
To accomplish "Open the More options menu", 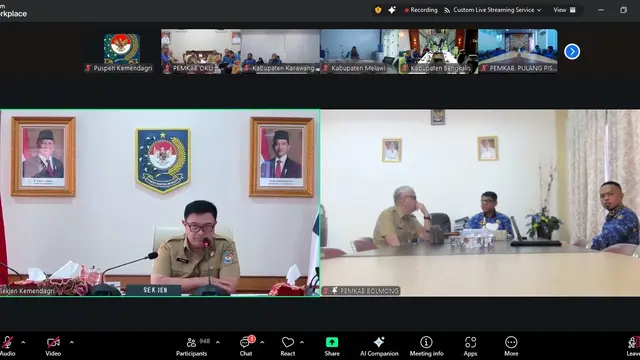I will point(511,346).
